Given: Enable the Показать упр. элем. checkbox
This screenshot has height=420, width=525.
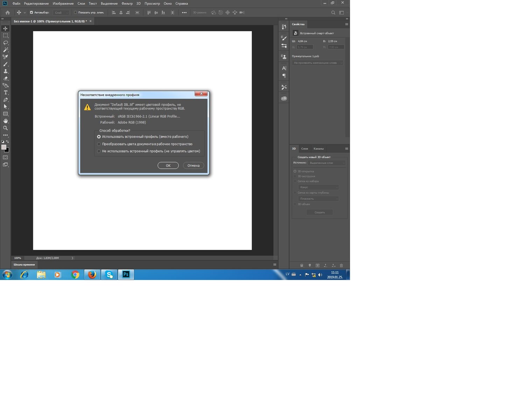Looking at the screenshot, I should tap(75, 13).
